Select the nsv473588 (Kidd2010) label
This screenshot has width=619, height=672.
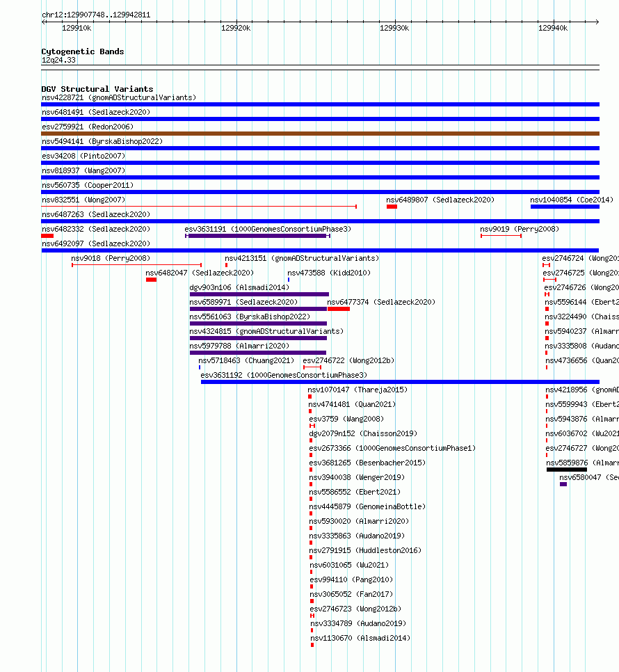tap(329, 273)
